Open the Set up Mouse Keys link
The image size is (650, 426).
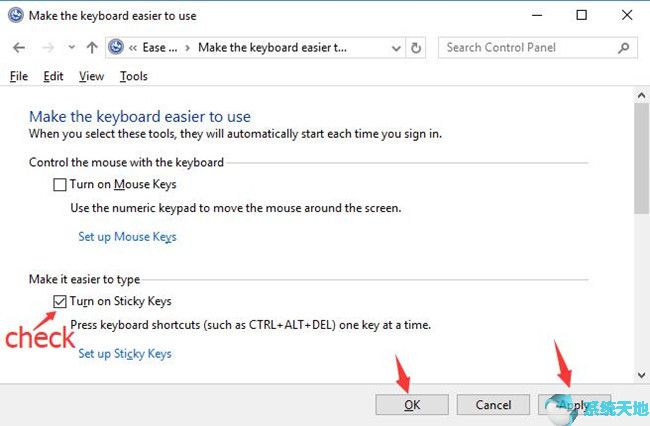(x=127, y=237)
